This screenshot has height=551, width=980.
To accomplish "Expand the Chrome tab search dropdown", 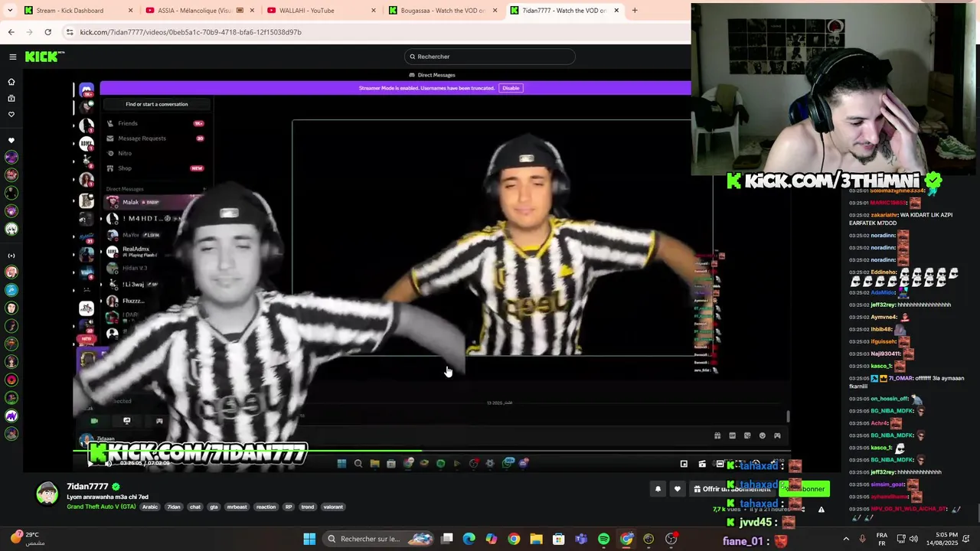I will 9,11.
